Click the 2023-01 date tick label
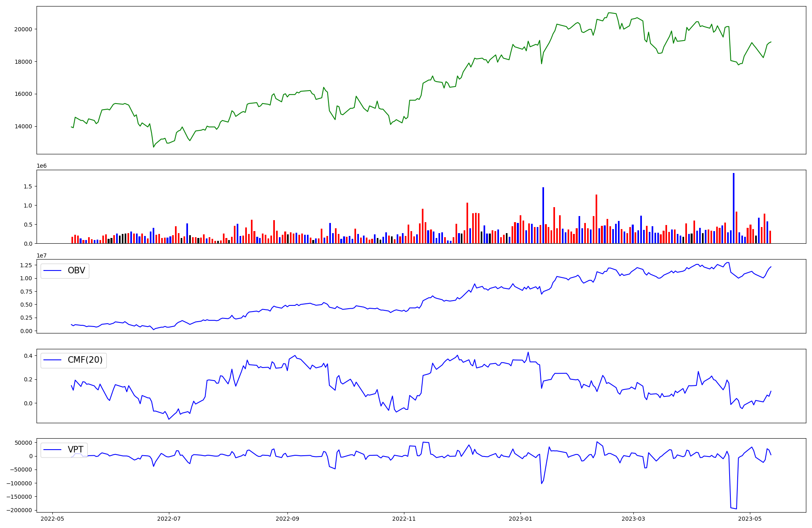This screenshot has width=812, height=528. click(520, 519)
